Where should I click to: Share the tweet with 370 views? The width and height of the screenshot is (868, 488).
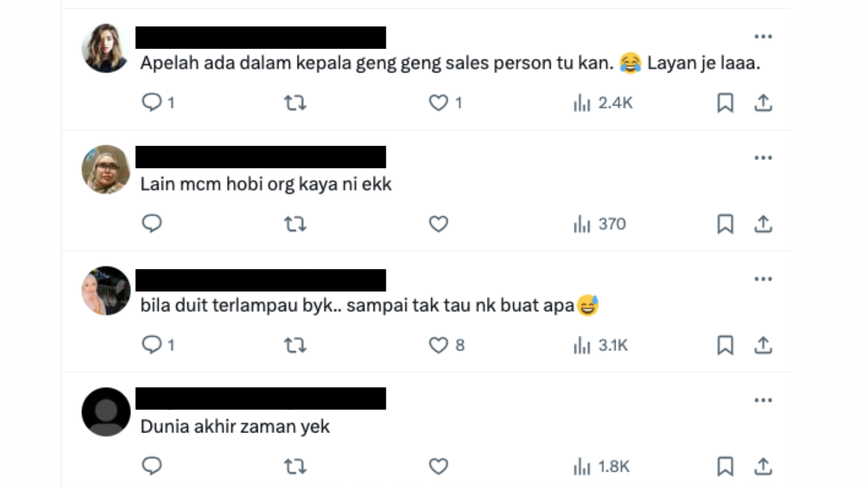763,224
